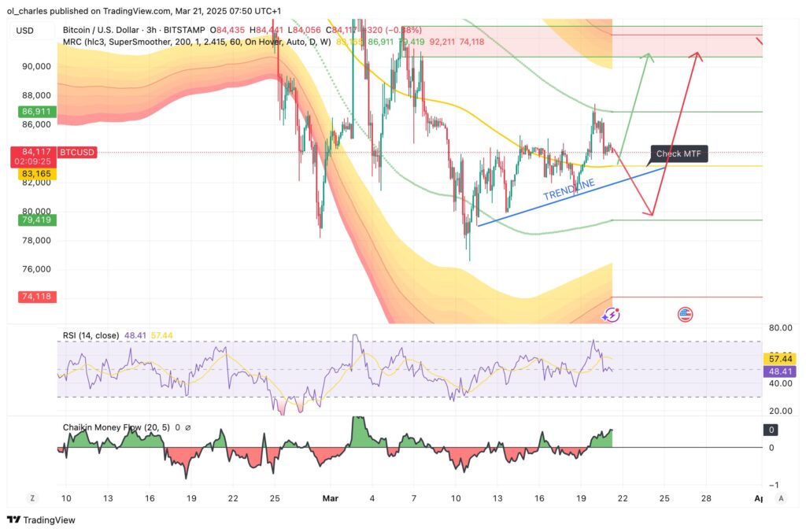Image resolution: width=806 pixels, height=532 pixels.
Task: Toggle the RSI indicator visibility
Action: [x=87, y=334]
